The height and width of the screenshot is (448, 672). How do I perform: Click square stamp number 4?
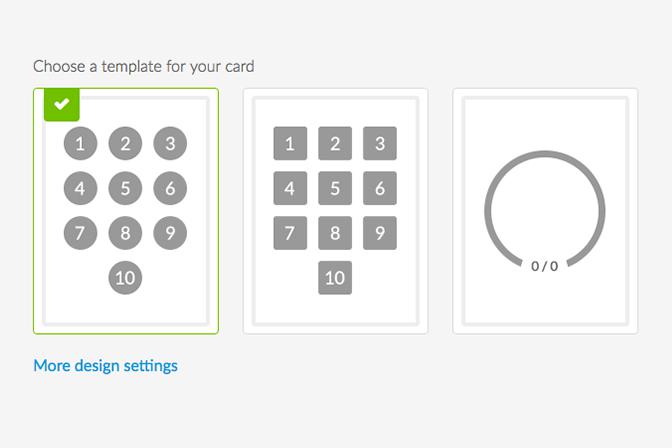point(290,188)
